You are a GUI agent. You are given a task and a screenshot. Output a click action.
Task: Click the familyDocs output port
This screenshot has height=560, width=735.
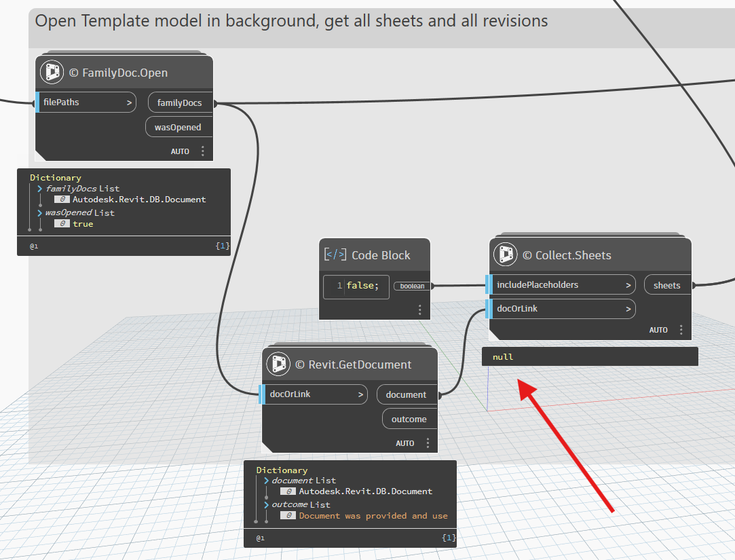(180, 102)
